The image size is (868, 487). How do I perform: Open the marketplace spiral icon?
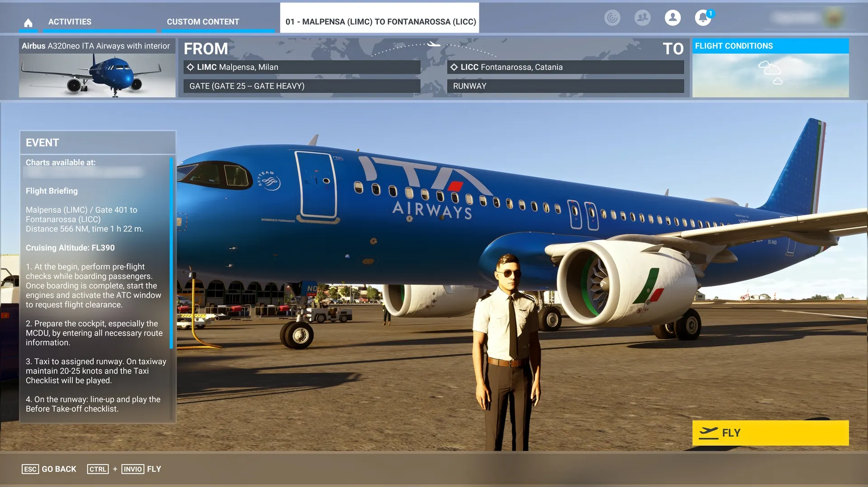click(x=612, y=18)
